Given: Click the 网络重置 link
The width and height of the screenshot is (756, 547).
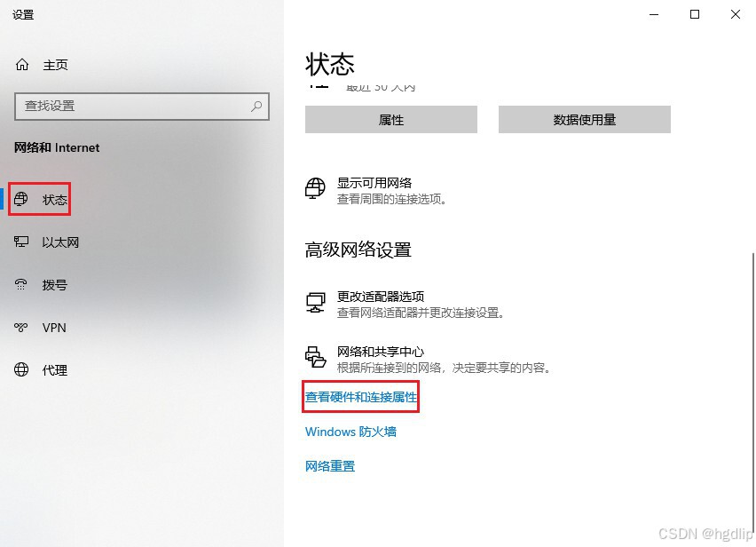Looking at the screenshot, I should pos(330,466).
